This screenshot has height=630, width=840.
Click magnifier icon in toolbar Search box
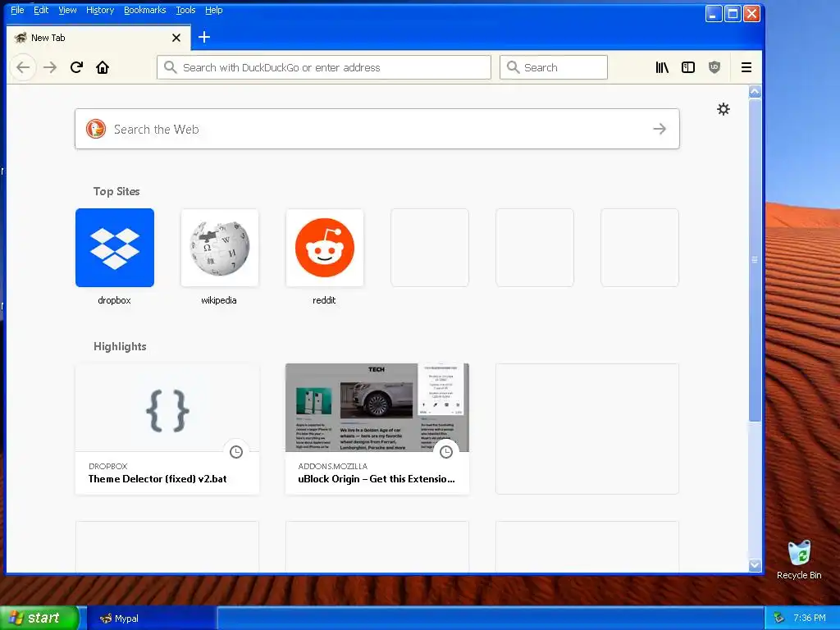point(513,67)
